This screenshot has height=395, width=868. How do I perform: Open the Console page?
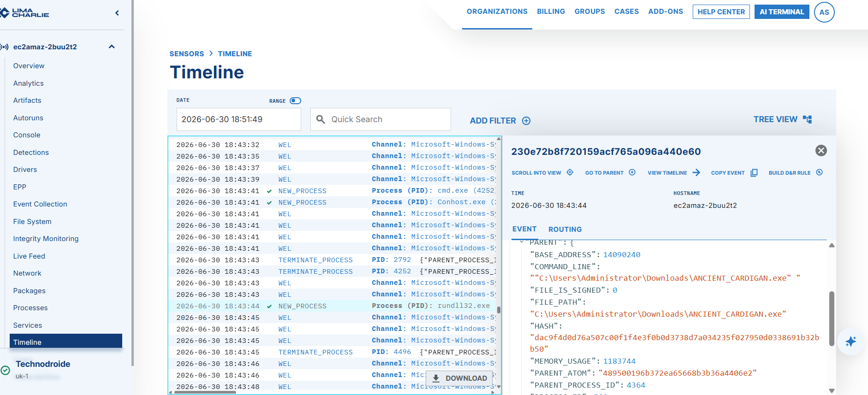coord(27,135)
